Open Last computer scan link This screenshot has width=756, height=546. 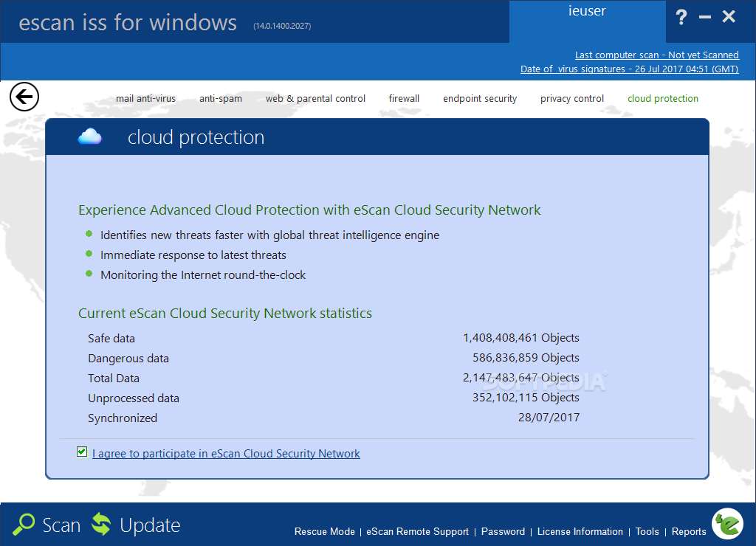[x=656, y=55]
